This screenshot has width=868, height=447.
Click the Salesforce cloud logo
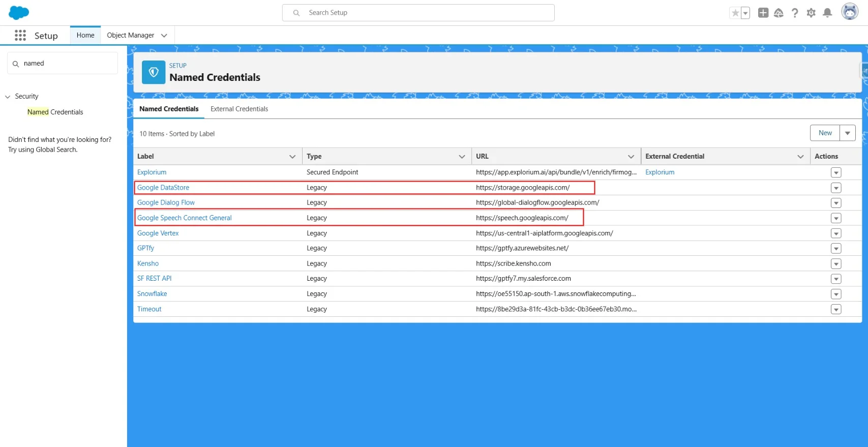point(19,13)
